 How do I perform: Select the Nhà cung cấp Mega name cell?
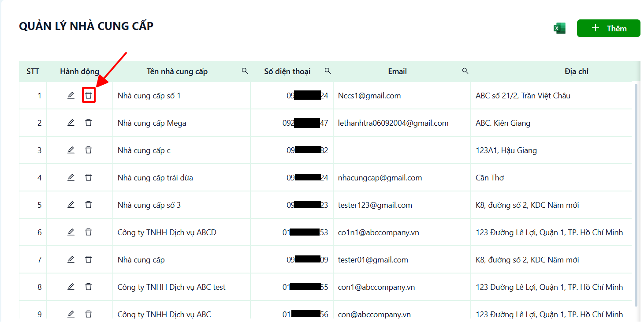[x=182, y=123]
